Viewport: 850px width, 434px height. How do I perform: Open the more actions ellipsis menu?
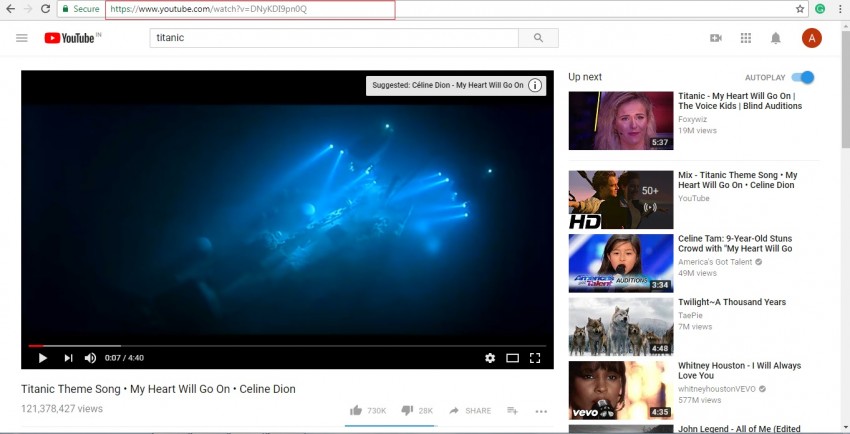pos(541,411)
